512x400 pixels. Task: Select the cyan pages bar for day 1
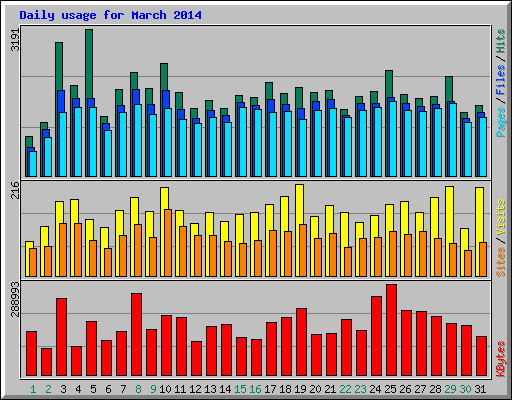33,164
